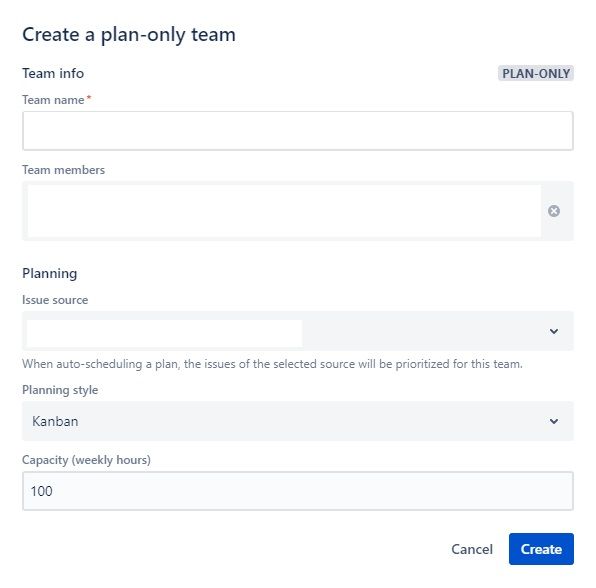Focus the Team name input field

coord(298,131)
